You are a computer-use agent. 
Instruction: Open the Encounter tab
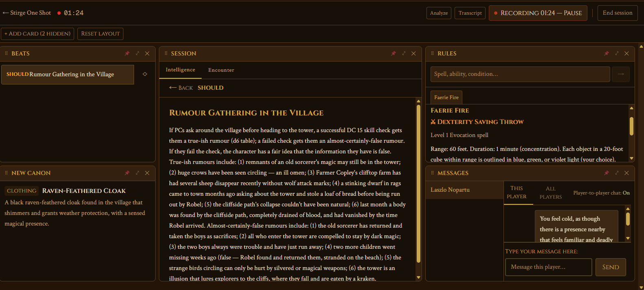click(221, 70)
